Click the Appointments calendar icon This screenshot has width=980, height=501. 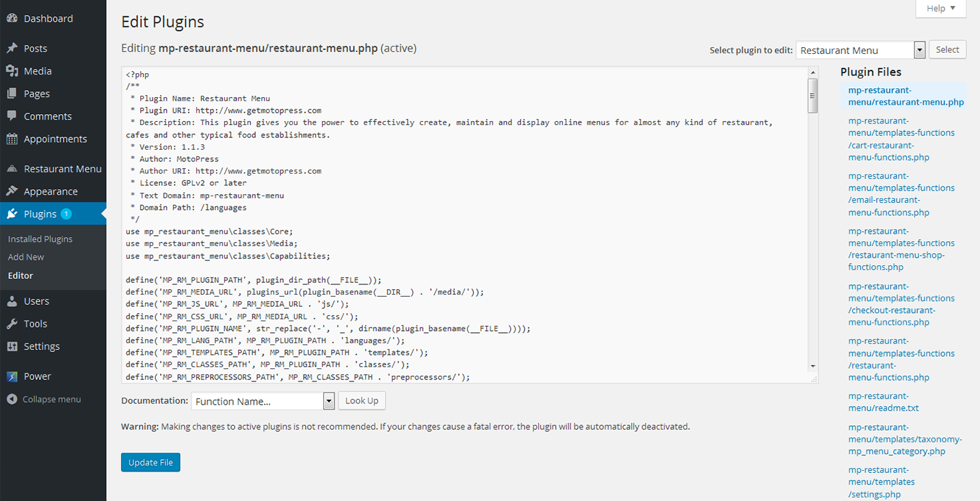click(x=12, y=139)
